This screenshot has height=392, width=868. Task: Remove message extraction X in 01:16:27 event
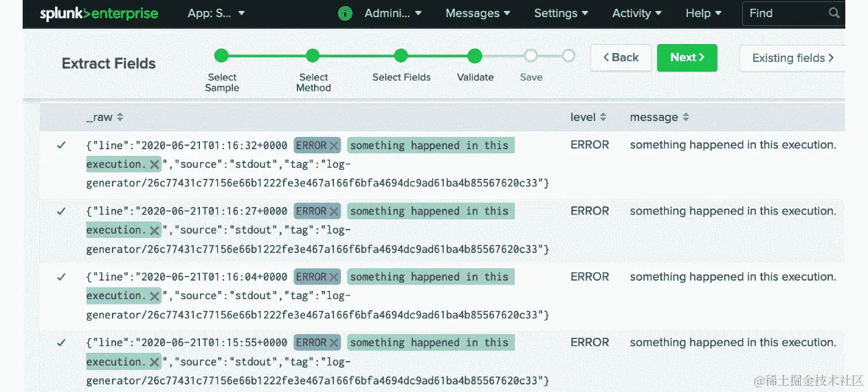pyautogui.click(x=154, y=230)
